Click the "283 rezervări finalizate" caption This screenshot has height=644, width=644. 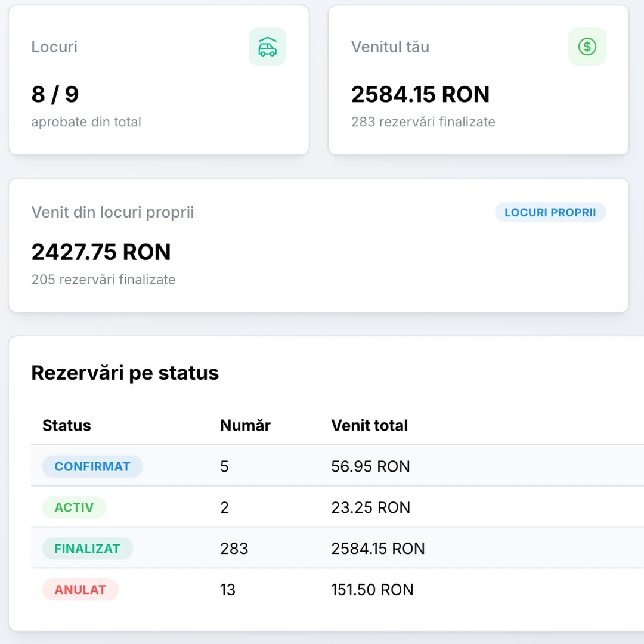tap(423, 122)
